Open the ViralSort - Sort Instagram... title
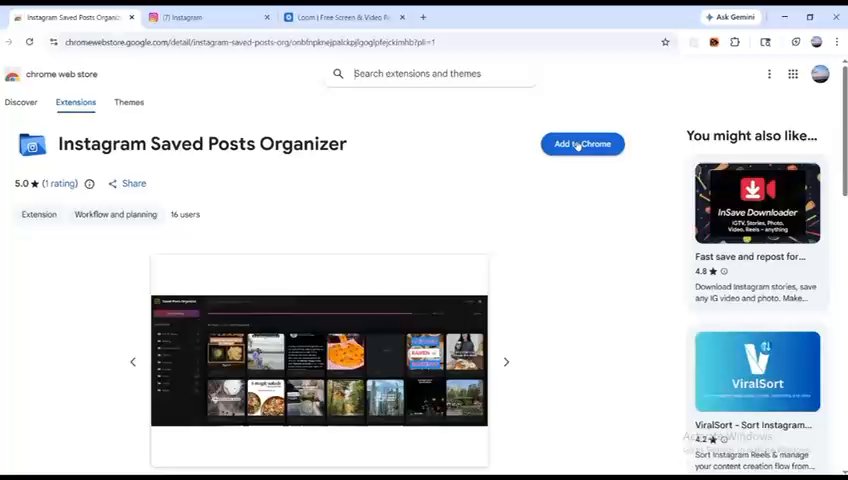Image resolution: width=848 pixels, height=480 pixels. coord(753,425)
